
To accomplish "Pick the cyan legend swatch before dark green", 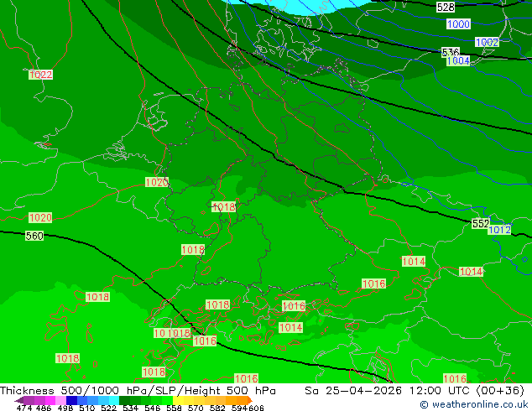I will click(x=114, y=400).
